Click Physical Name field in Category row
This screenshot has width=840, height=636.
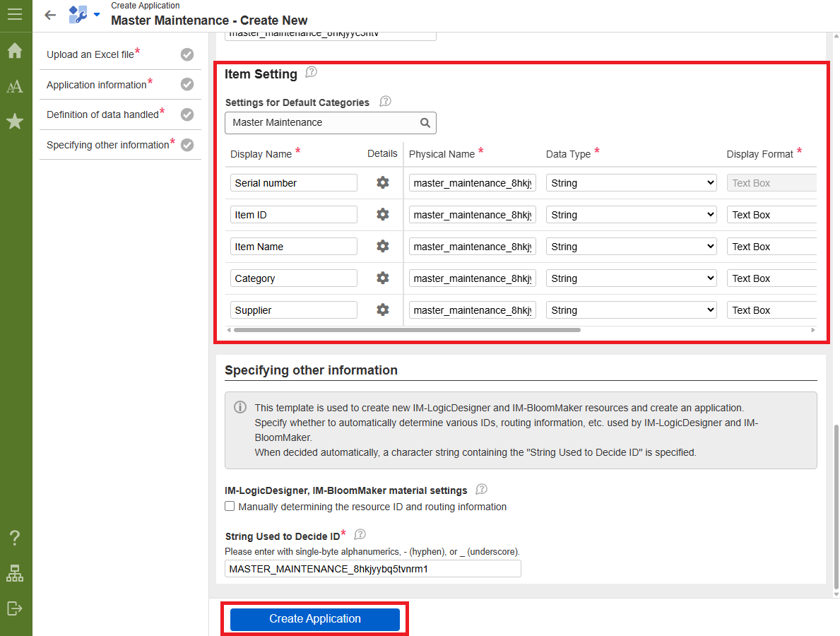tap(473, 278)
